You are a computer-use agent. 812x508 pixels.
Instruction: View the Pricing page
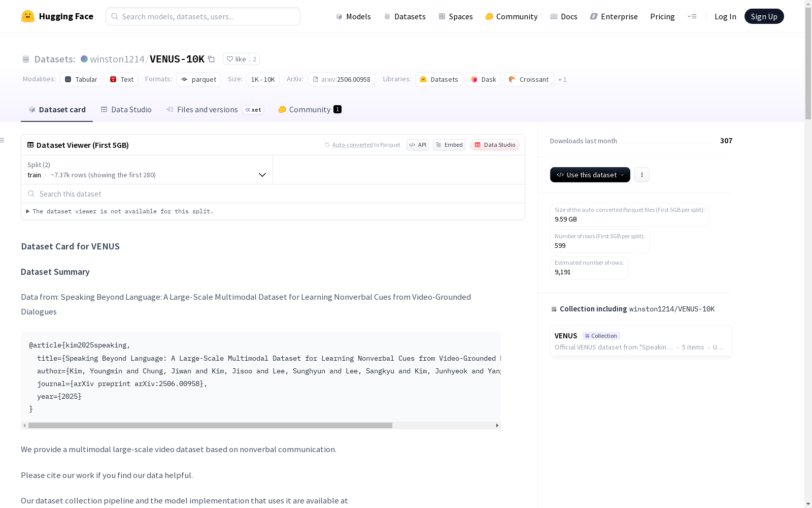pyautogui.click(x=662, y=16)
